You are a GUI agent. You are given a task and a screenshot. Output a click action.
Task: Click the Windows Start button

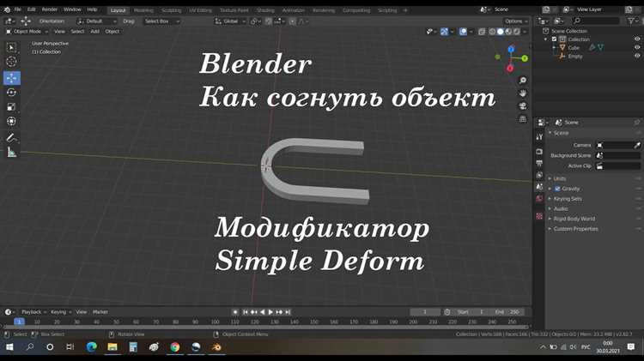point(9,347)
